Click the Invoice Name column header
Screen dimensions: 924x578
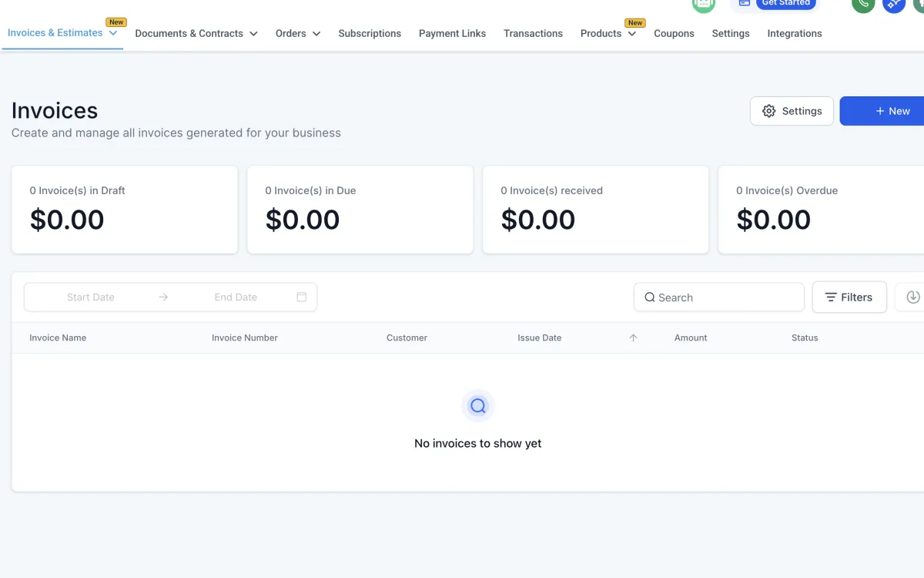(58, 338)
